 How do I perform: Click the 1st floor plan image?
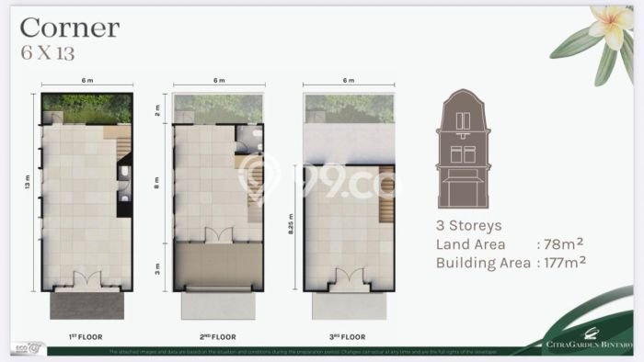(86, 206)
